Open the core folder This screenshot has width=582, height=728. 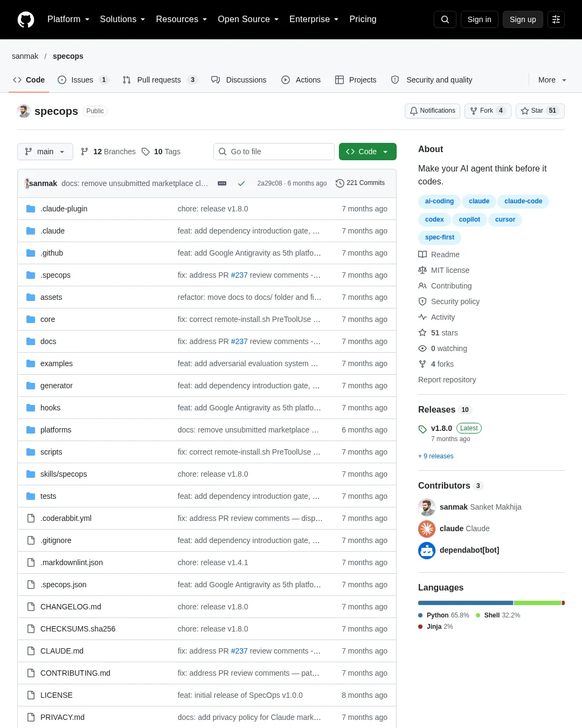[x=47, y=319]
